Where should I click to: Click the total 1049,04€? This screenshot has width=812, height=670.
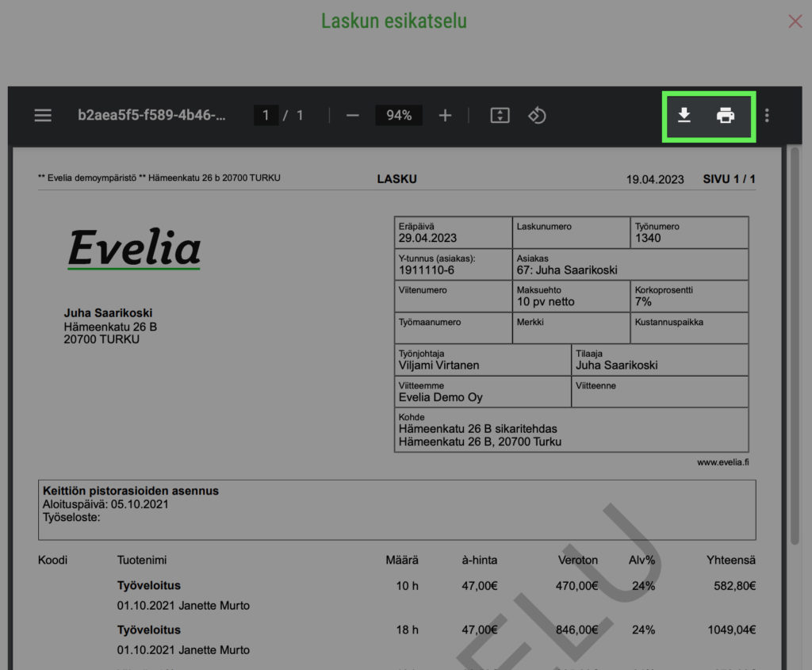tap(731, 630)
